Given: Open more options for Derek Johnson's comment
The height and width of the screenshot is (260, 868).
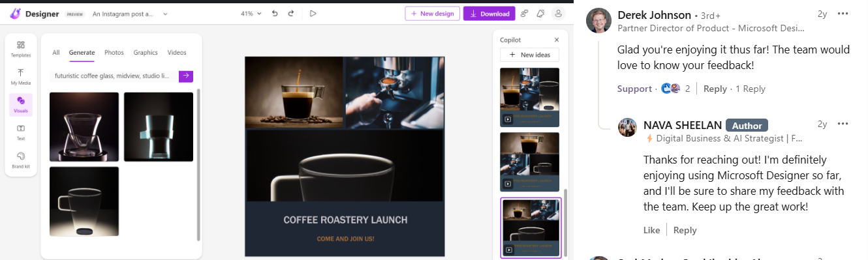Looking at the screenshot, I should click(x=843, y=14).
